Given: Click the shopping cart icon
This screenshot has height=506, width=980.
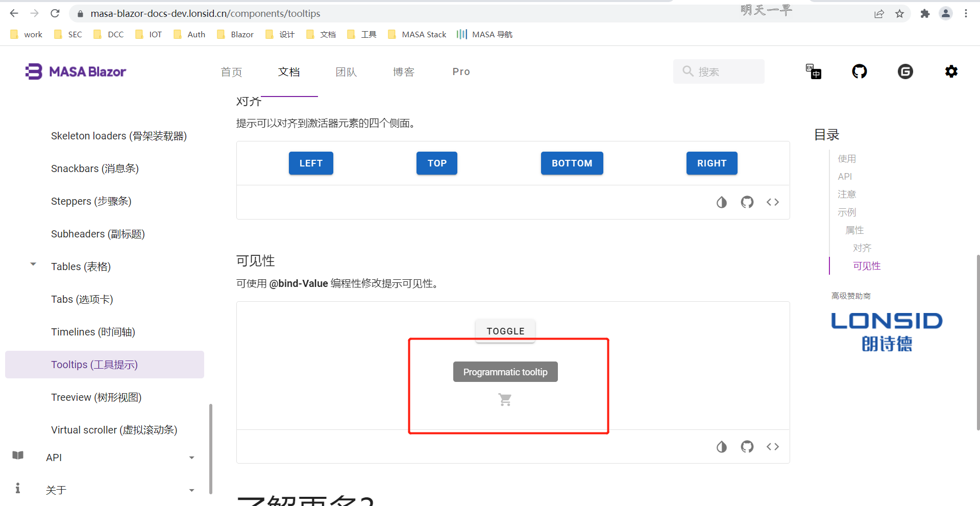Looking at the screenshot, I should coord(505,399).
